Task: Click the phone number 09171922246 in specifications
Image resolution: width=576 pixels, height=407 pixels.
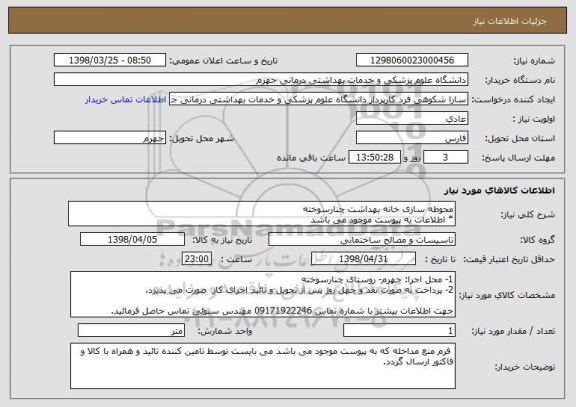Action: (283, 311)
